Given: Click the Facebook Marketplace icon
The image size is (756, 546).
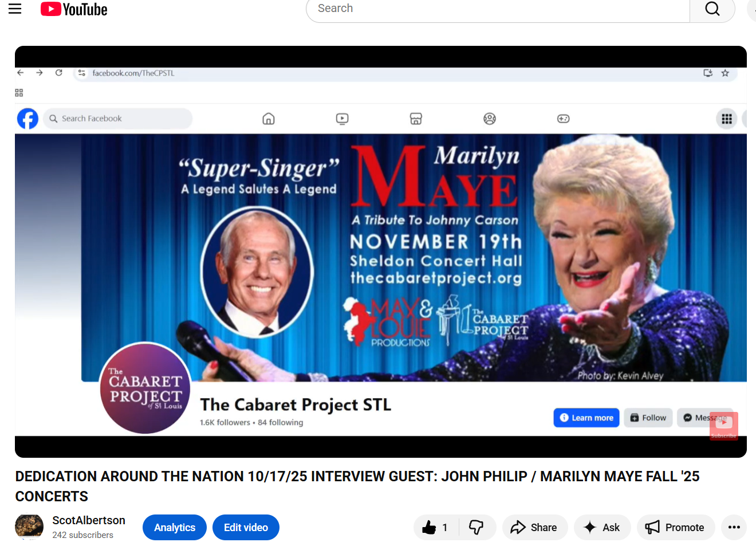Looking at the screenshot, I should [x=416, y=119].
